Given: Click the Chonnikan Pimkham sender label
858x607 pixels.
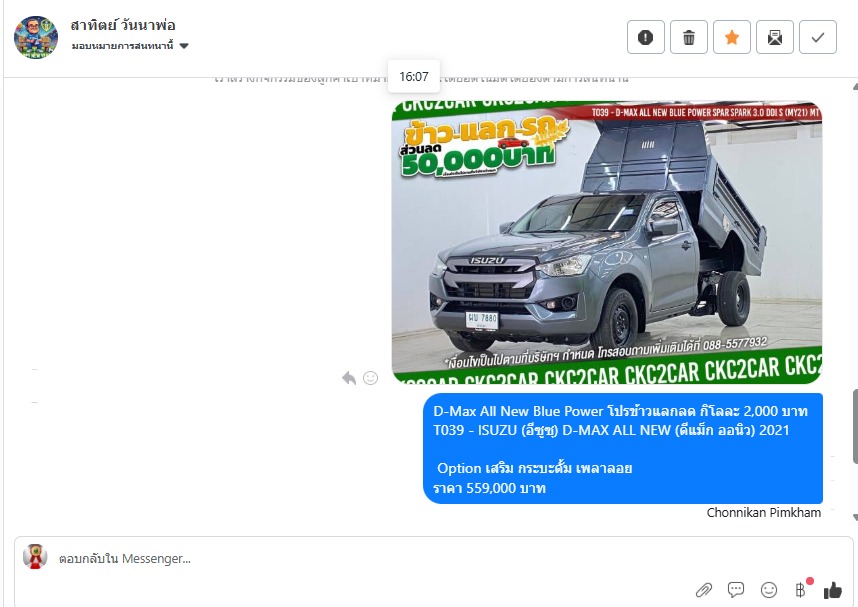Looking at the screenshot, I should coord(763,513).
